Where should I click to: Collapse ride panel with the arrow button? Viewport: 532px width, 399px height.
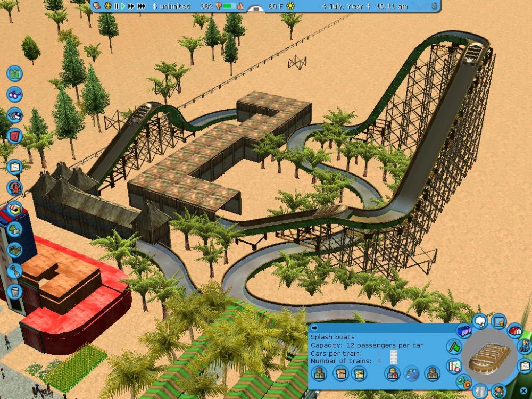tap(314, 328)
